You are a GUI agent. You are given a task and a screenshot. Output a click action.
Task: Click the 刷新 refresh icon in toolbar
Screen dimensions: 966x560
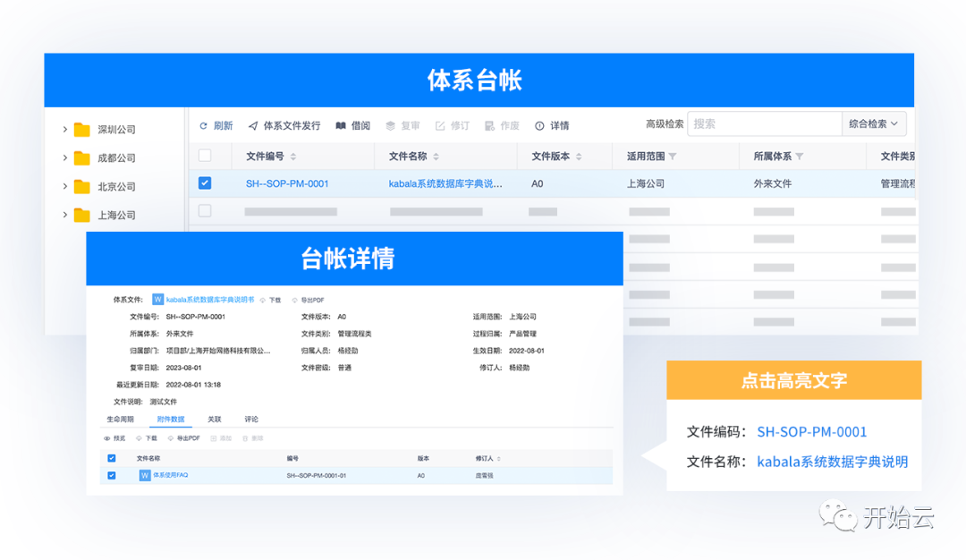point(204,126)
